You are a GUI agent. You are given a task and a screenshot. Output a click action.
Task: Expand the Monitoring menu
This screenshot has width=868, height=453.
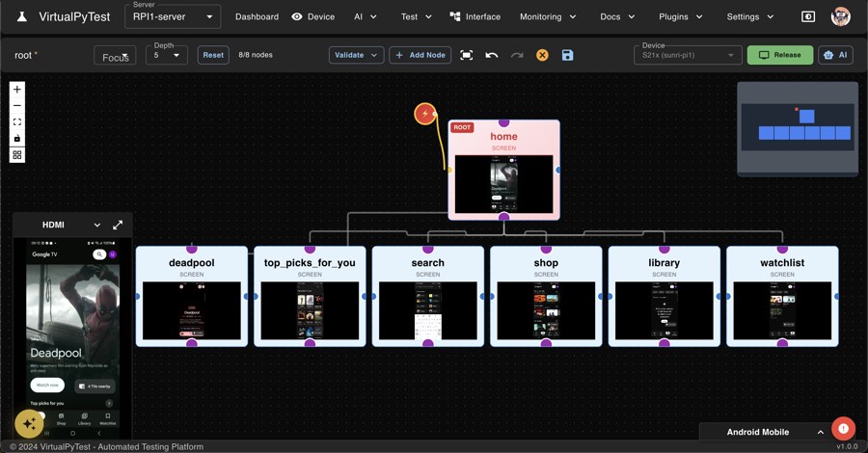[548, 16]
